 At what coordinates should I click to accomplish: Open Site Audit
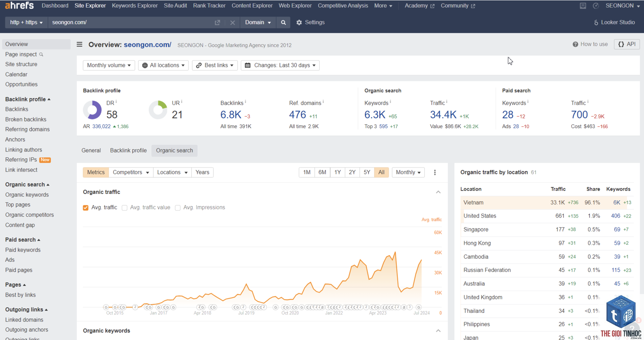tap(175, 6)
